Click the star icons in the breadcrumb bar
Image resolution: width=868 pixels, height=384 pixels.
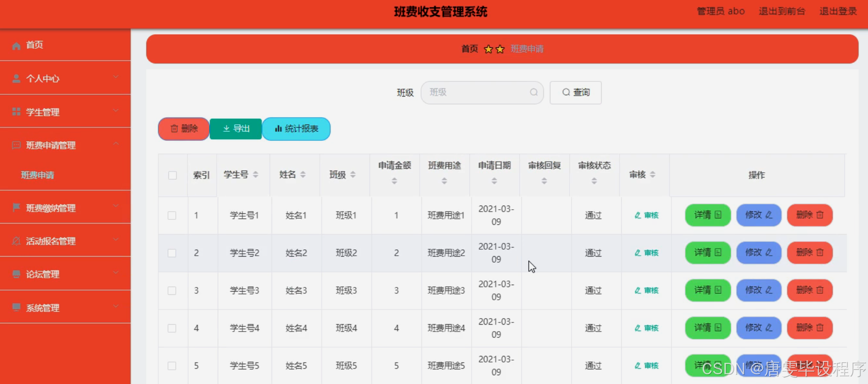(494, 49)
